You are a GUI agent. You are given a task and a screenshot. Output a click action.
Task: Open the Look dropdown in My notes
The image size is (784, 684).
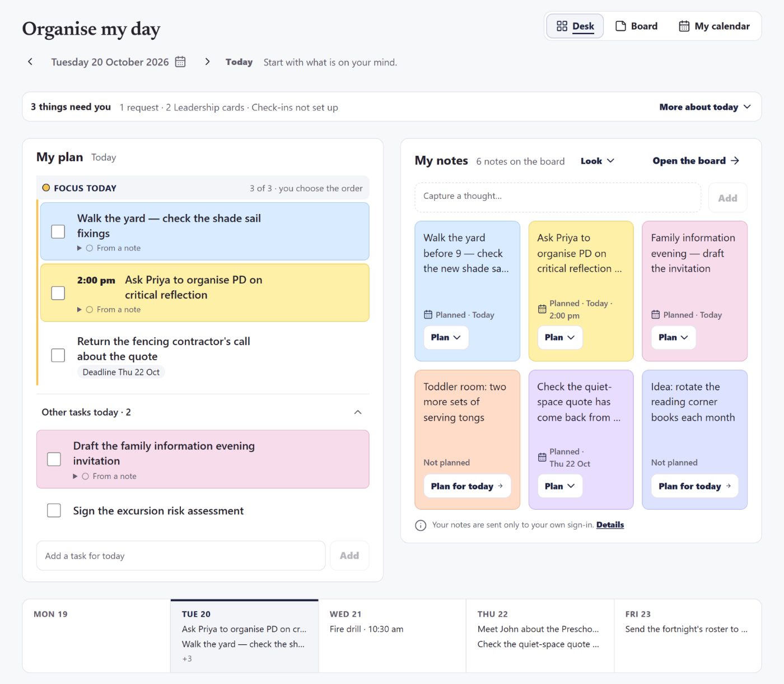click(598, 161)
